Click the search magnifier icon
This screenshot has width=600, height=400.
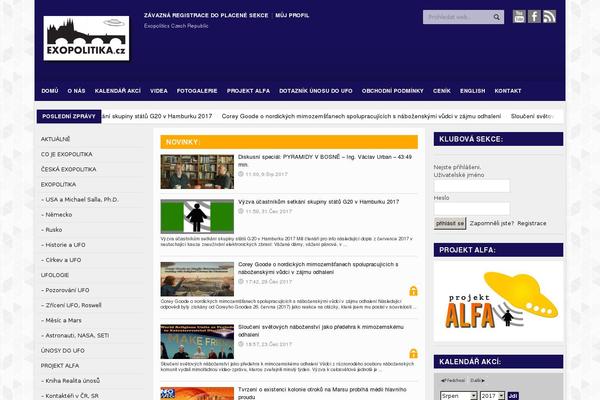496,17
